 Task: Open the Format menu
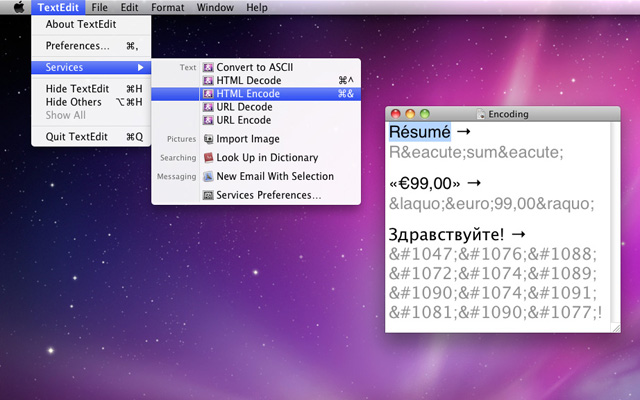167,7
